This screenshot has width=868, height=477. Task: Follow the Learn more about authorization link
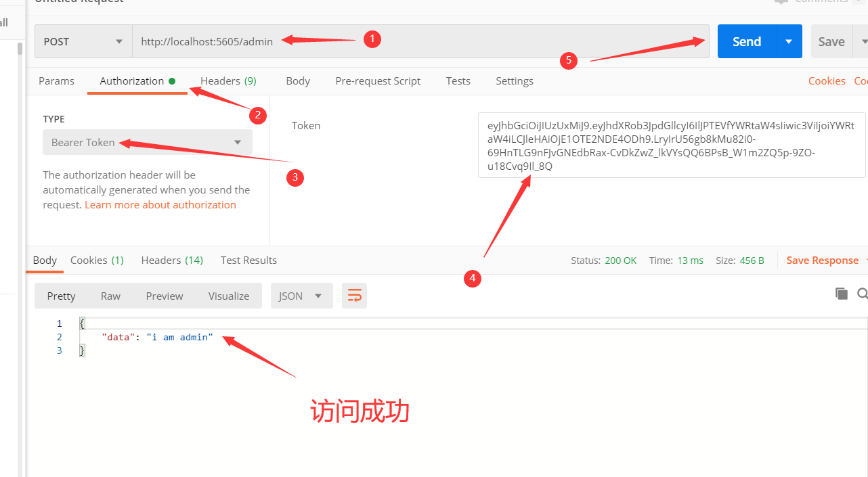(160, 204)
